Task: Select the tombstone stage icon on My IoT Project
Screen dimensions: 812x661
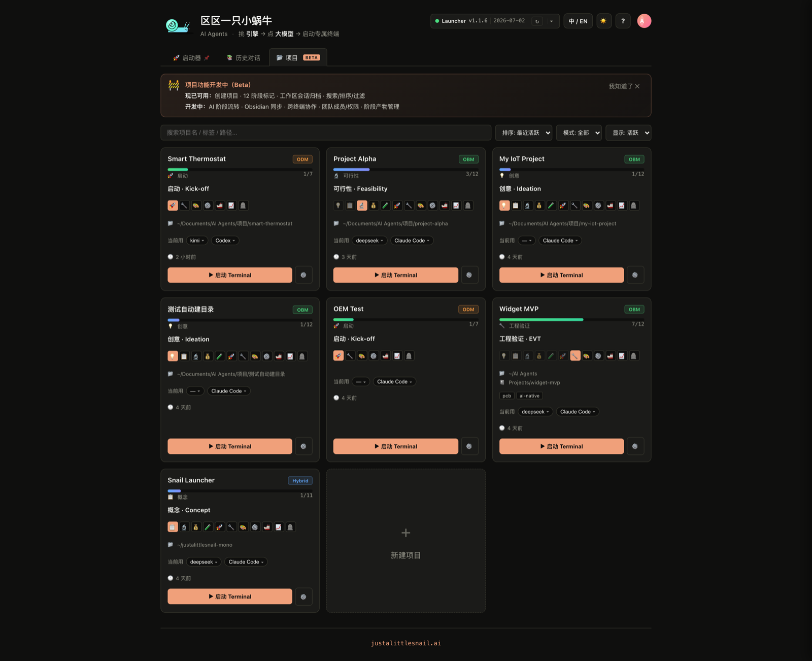Action: tap(633, 206)
